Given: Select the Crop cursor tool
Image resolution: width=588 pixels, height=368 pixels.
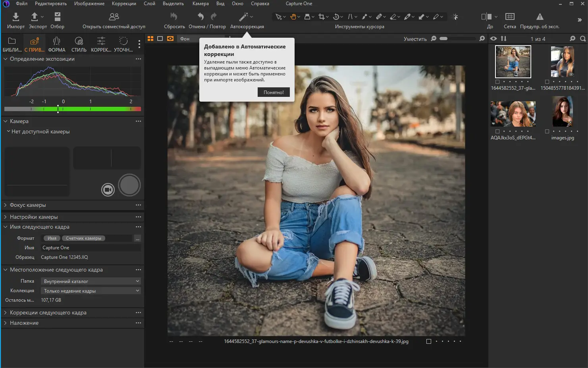Looking at the screenshot, I should point(321,17).
